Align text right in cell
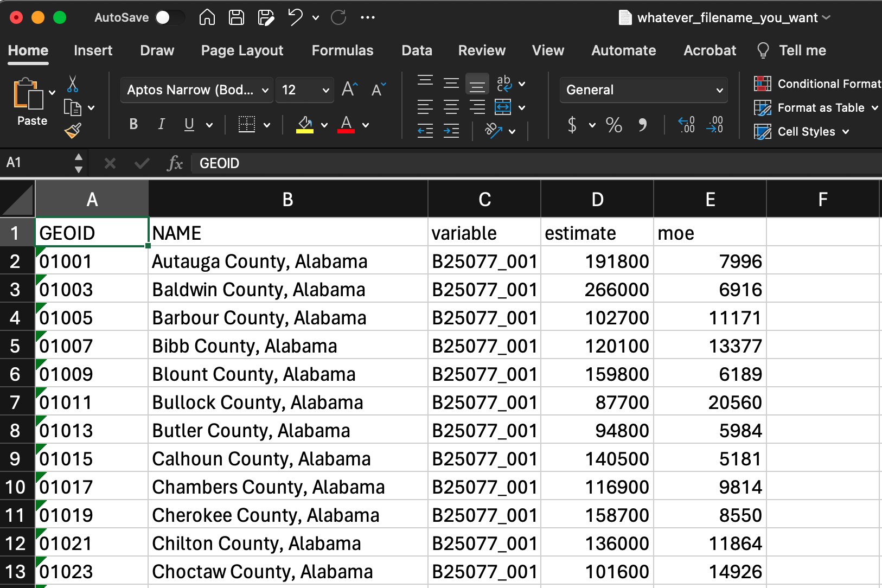 [477, 107]
